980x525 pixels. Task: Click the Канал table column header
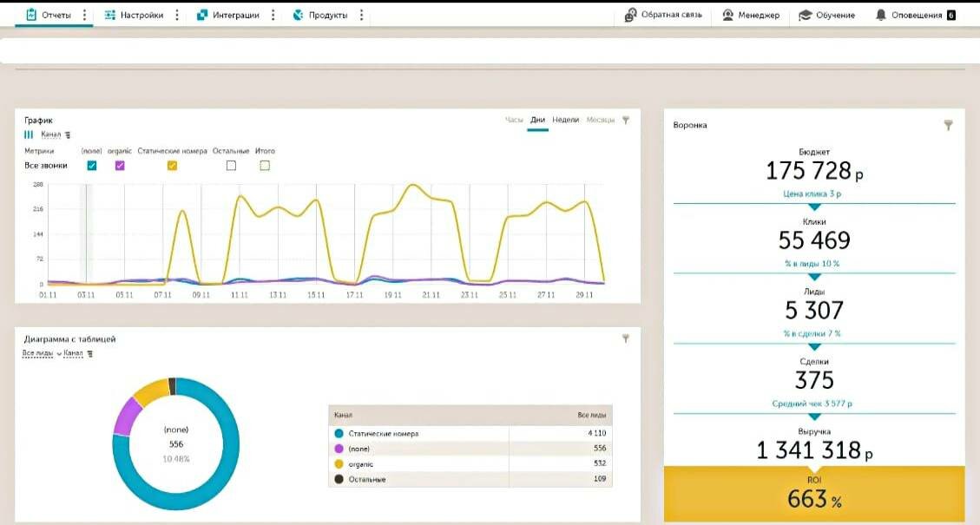(343, 415)
